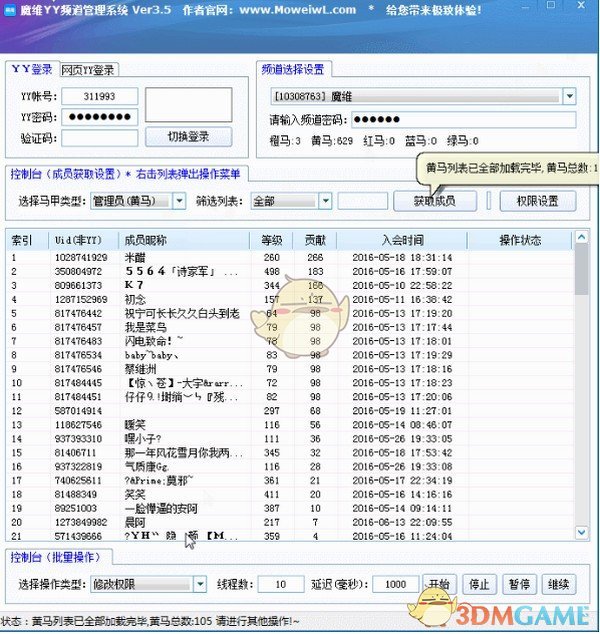
Task: Click 切换登录 button
Action: point(188,137)
